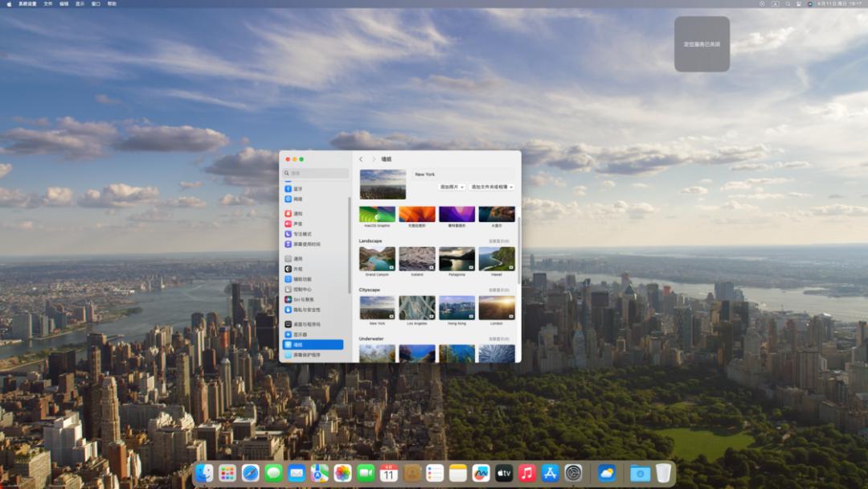Open the Music app in Dock

527,473
